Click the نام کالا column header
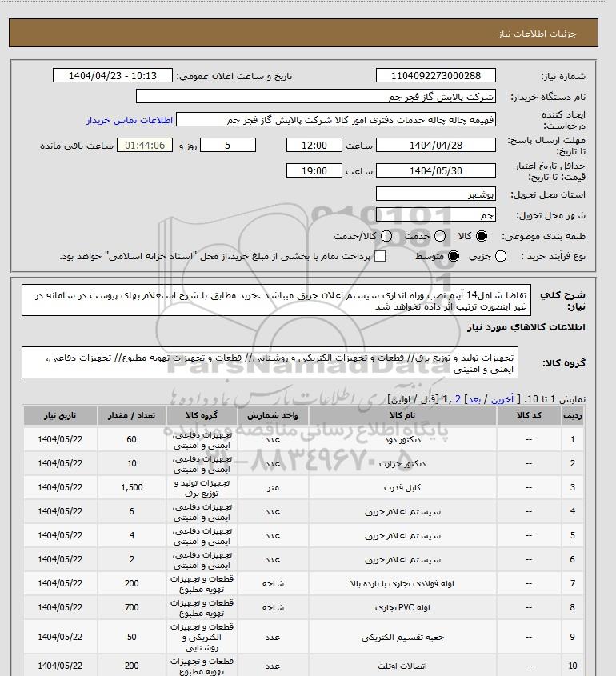Viewport: 616px width, 676px height. [402, 416]
